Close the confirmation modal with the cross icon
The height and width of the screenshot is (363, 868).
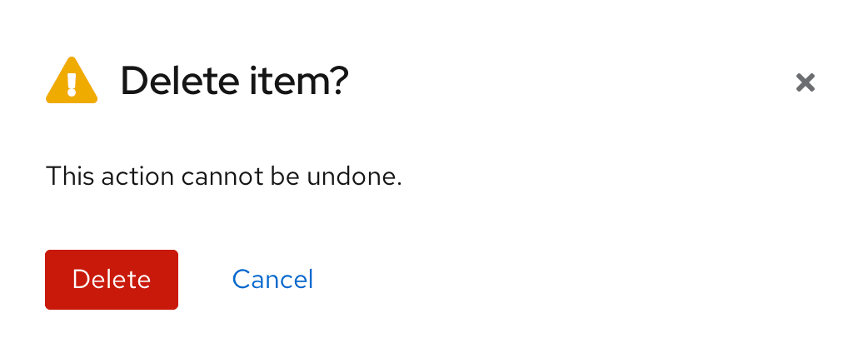(805, 82)
